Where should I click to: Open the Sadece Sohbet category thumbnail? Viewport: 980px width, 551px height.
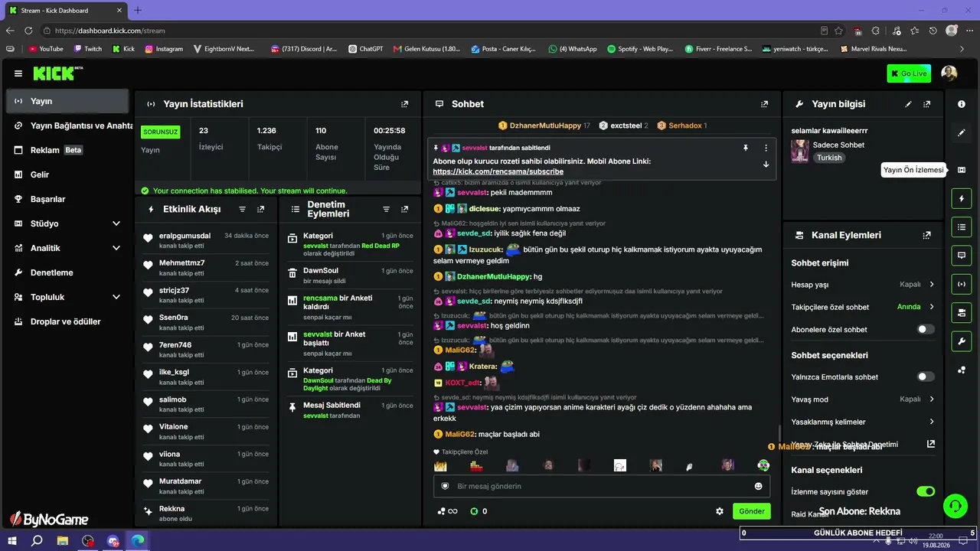coord(800,151)
